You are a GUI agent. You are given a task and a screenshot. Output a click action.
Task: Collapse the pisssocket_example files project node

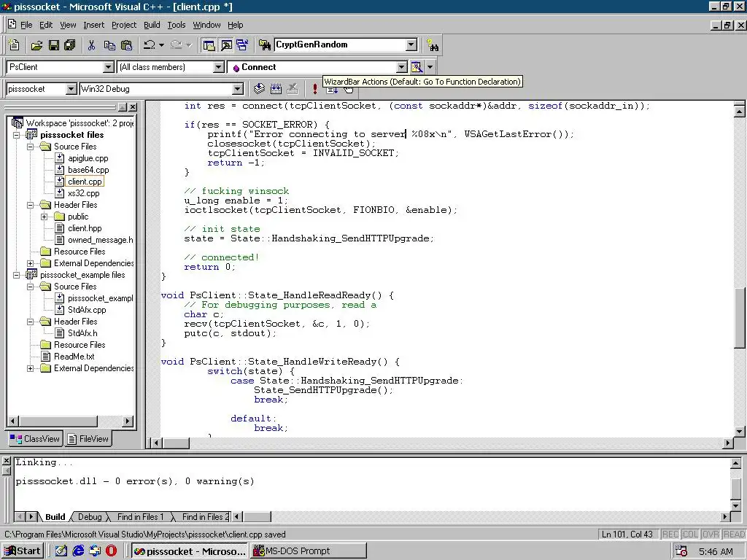tap(17, 275)
